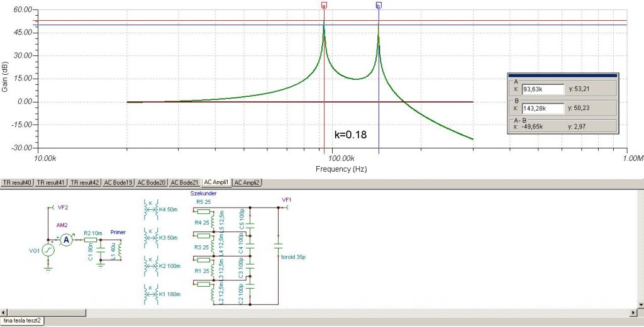This screenshot has height=327, width=644.
Task: Click the k=0.18 annotation text
Action: 350,135
